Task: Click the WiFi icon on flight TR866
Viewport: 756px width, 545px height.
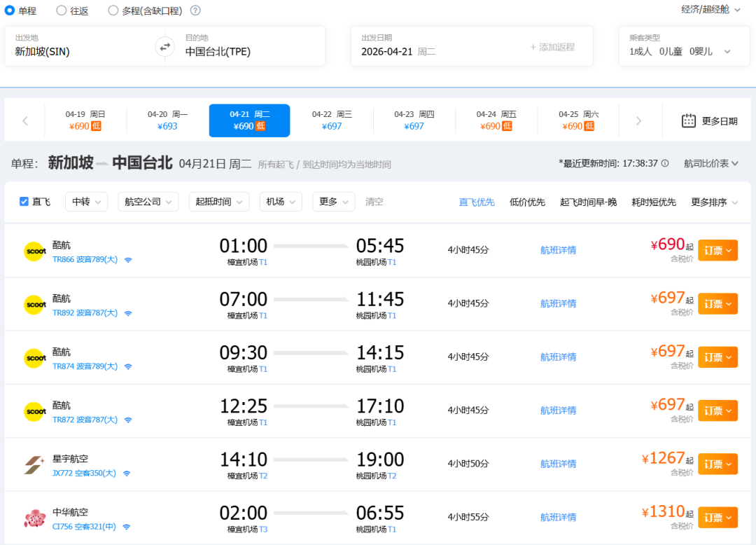Action: (128, 260)
